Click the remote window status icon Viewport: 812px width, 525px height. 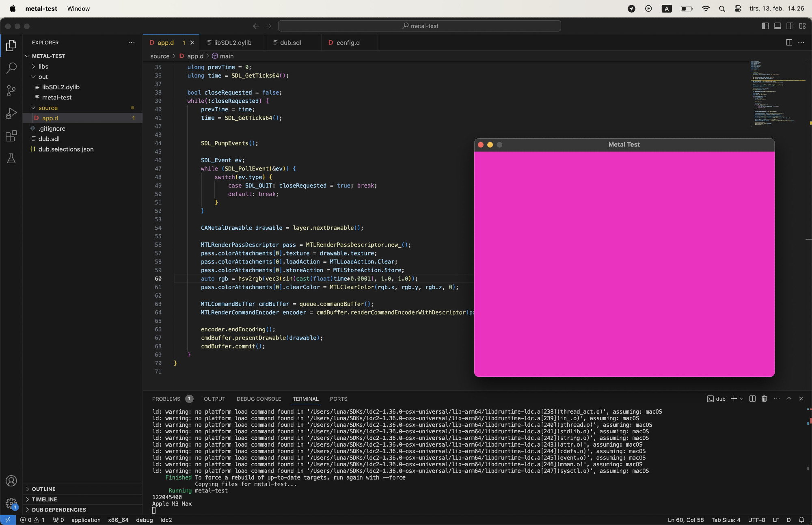pyautogui.click(x=8, y=520)
